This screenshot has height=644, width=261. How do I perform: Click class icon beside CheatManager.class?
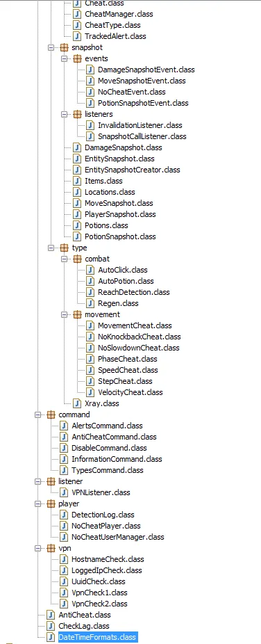point(77,14)
